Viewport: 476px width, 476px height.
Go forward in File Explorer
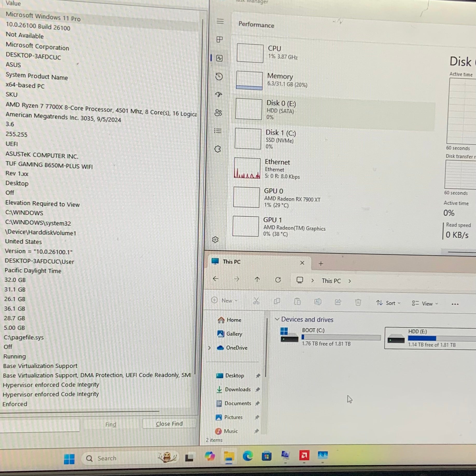[x=236, y=279]
